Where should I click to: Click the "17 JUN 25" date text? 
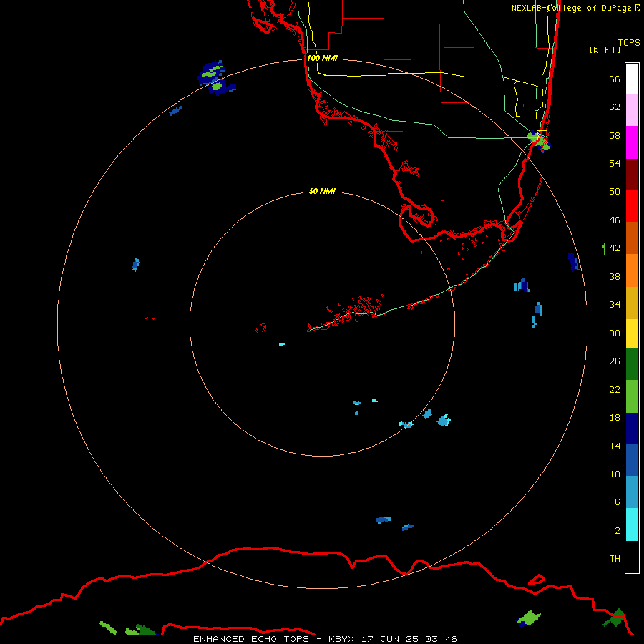tap(390, 639)
